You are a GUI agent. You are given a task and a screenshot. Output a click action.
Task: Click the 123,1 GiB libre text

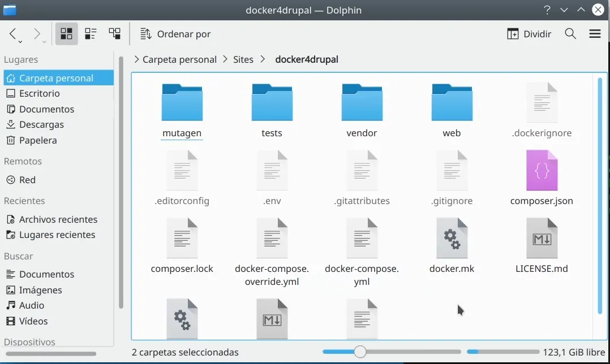coord(574,352)
